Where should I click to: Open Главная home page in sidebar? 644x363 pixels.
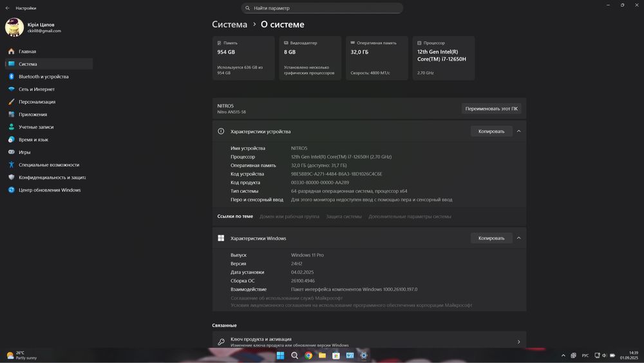(x=48, y=52)
